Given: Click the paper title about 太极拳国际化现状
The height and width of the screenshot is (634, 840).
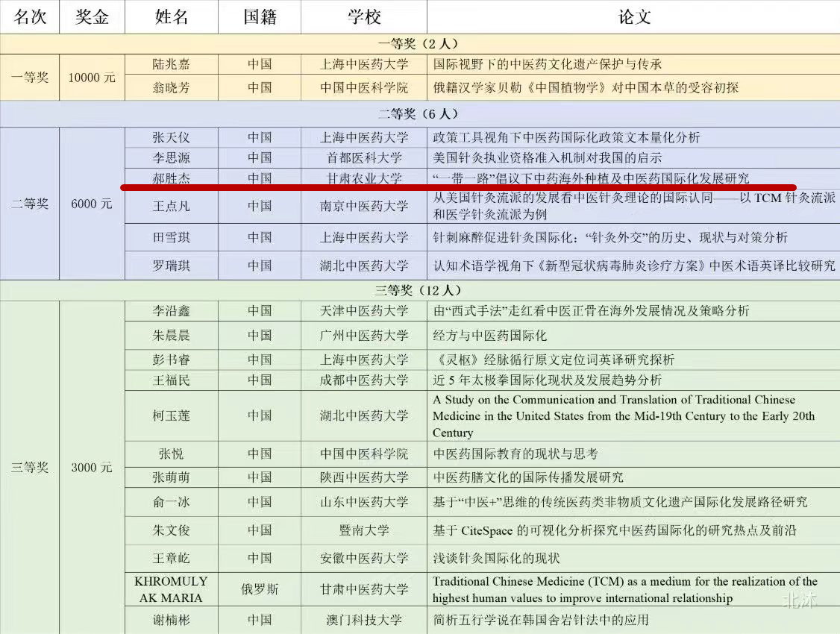Looking at the screenshot, I should click(548, 380).
